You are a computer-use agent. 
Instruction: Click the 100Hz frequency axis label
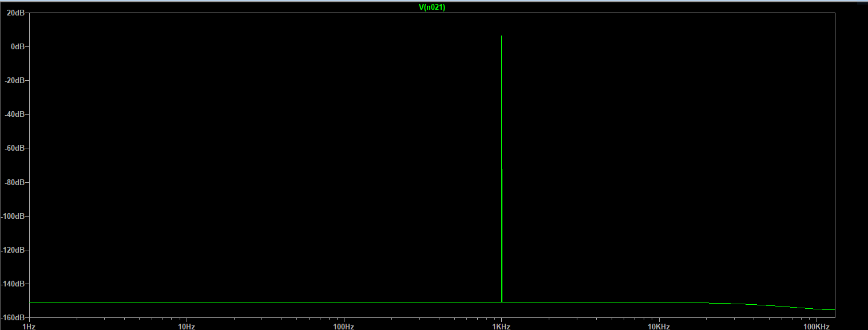(x=344, y=326)
